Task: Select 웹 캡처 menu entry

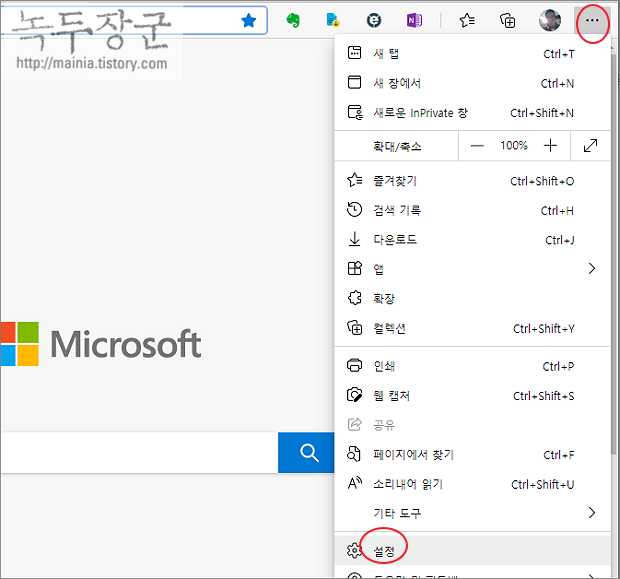Action: pos(473,395)
